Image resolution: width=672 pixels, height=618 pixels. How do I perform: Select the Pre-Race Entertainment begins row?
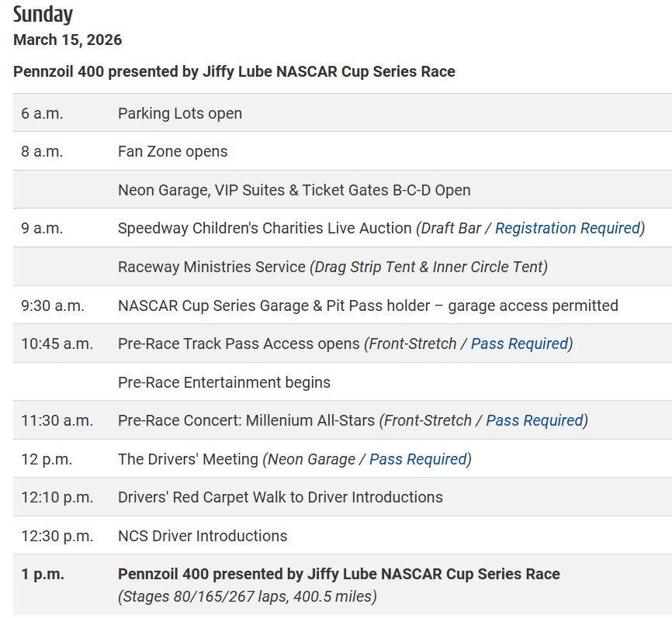[224, 382]
